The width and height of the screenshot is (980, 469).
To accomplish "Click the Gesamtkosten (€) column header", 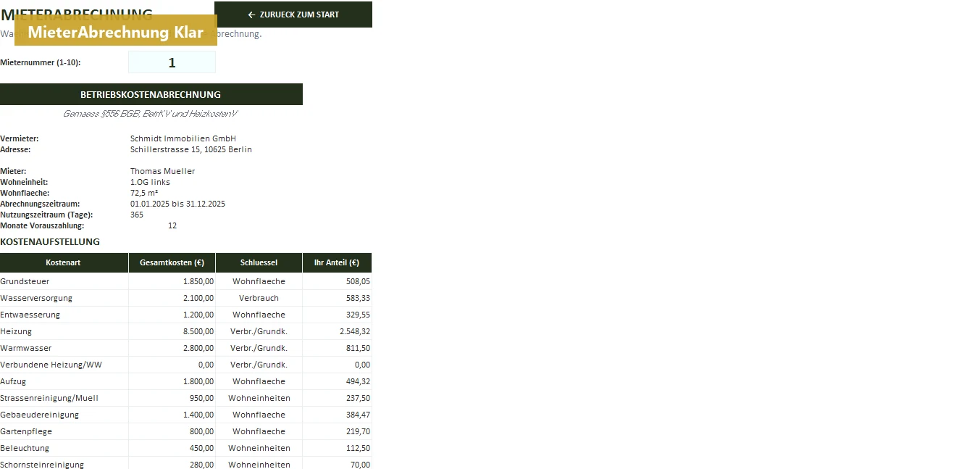I will tap(172, 262).
